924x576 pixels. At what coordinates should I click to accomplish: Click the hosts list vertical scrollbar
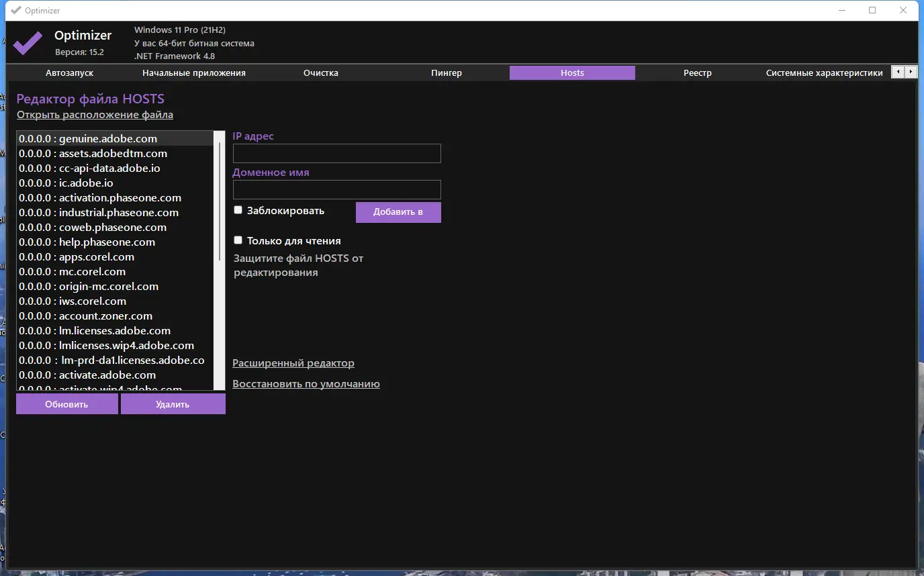(220, 260)
